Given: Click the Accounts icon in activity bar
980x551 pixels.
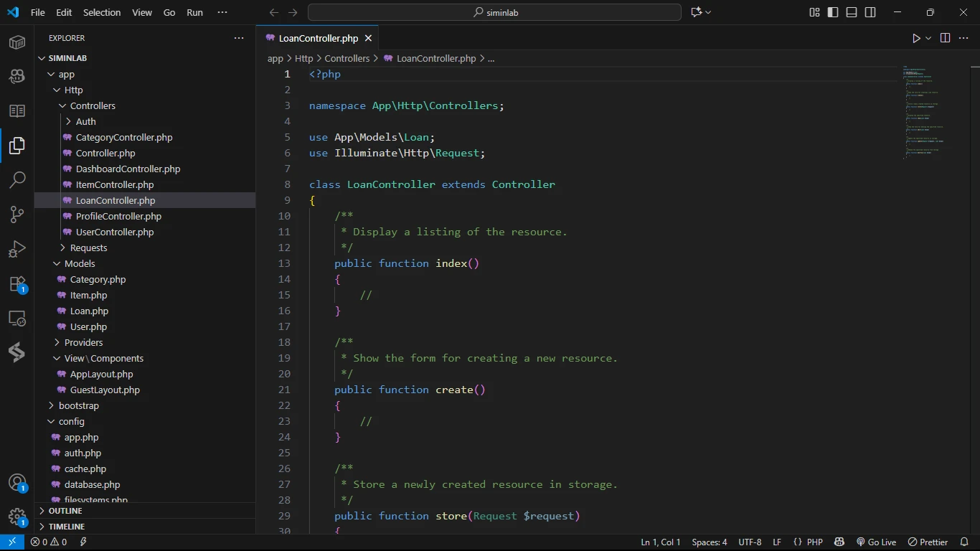Looking at the screenshot, I should tap(17, 483).
